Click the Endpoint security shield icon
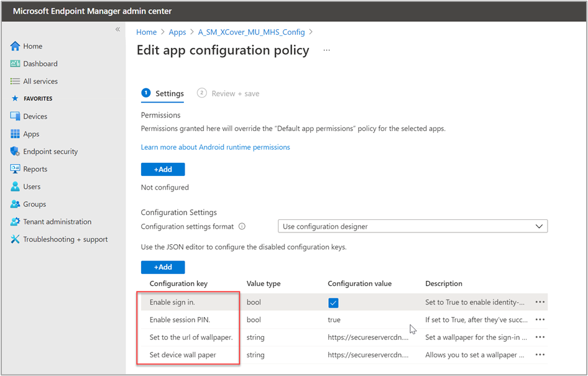This screenshot has width=588, height=376. [16, 152]
